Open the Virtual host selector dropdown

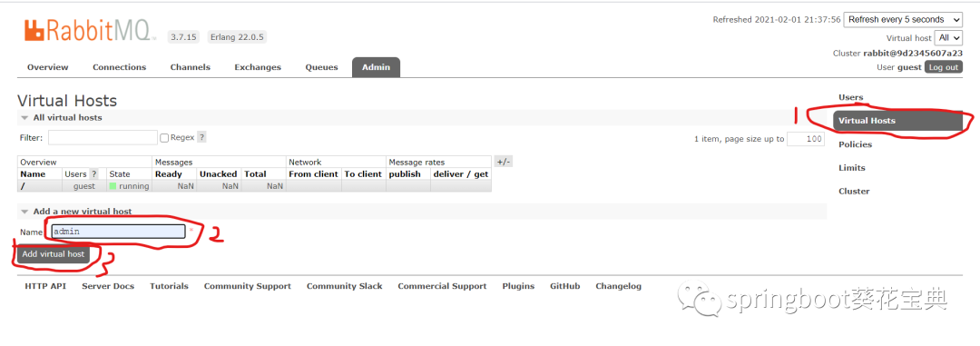[949, 37]
